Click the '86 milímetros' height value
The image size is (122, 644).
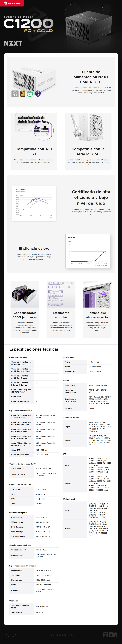(95, 367)
